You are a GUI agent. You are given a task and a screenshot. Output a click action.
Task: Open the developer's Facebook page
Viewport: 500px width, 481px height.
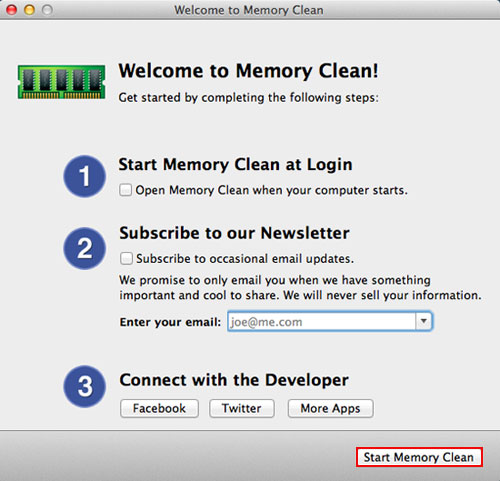tap(159, 408)
